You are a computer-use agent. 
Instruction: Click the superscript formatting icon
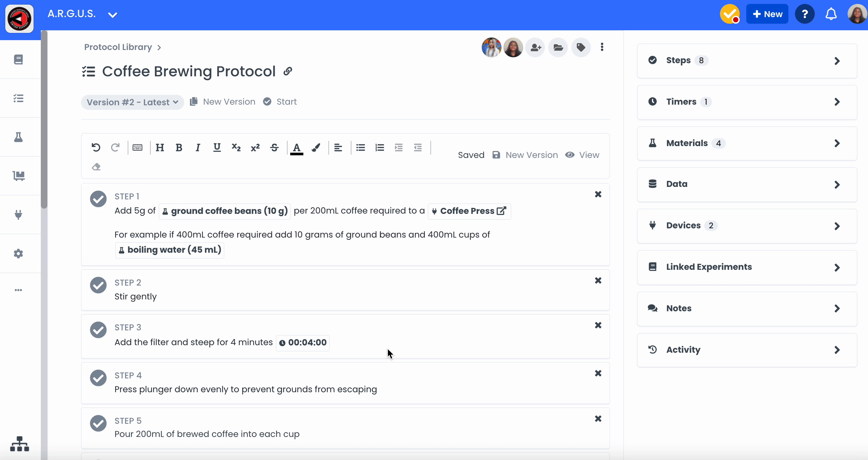(x=255, y=148)
